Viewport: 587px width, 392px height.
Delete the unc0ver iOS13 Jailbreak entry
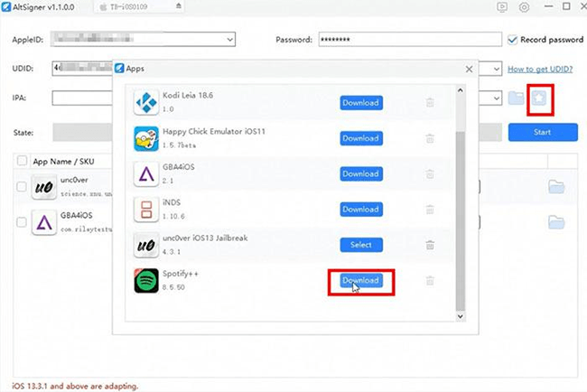[x=430, y=245]
